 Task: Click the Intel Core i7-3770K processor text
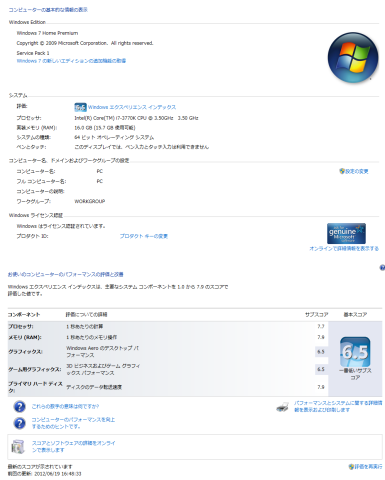click(136, 118)
